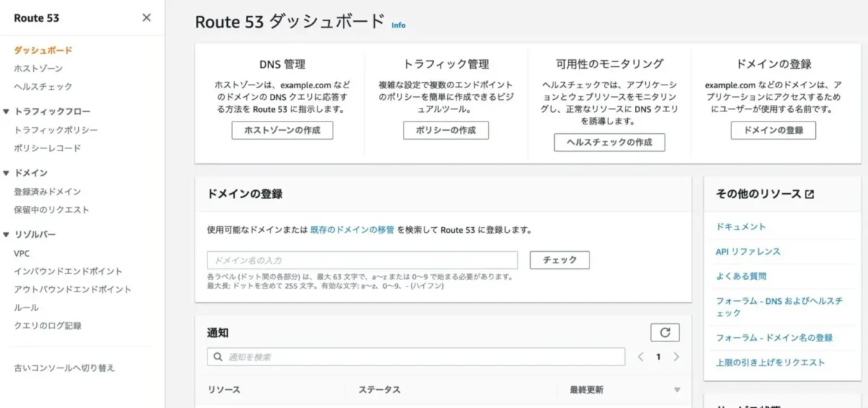Collapse the リゾルバー sidebar section
This screenshot has width=868, height=408.
pos(7,235)
